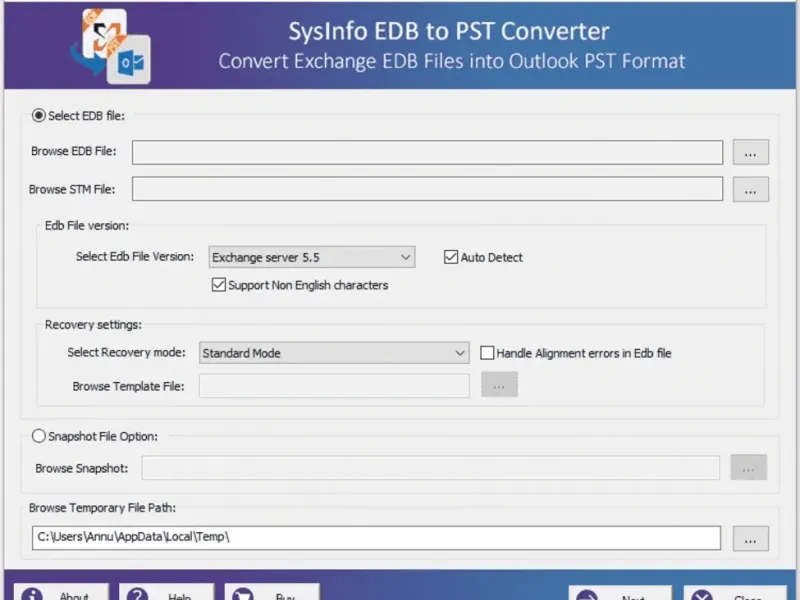Click Snapshot ellipsis browse button
The image size is (800, 600).
(748, 467)
